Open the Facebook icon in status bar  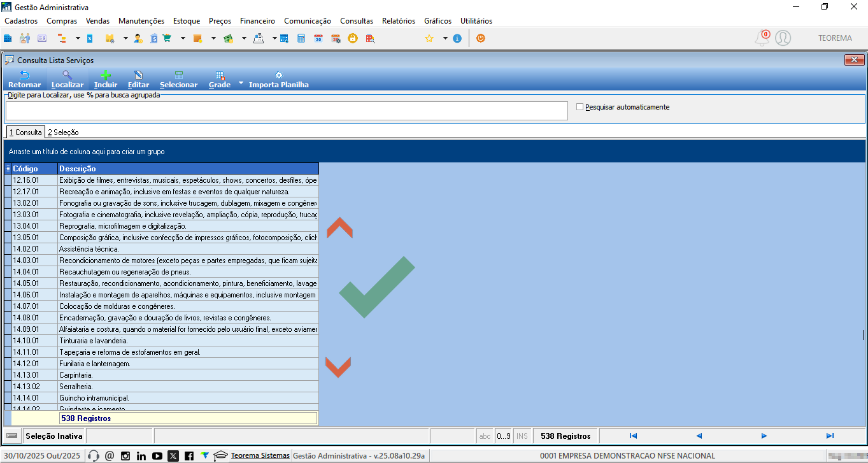(189, 455)
